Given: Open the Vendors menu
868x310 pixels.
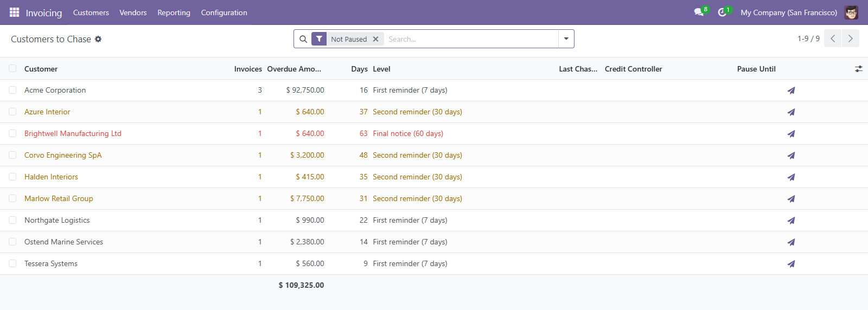Looking at the screenshot, I should [133, 12].
